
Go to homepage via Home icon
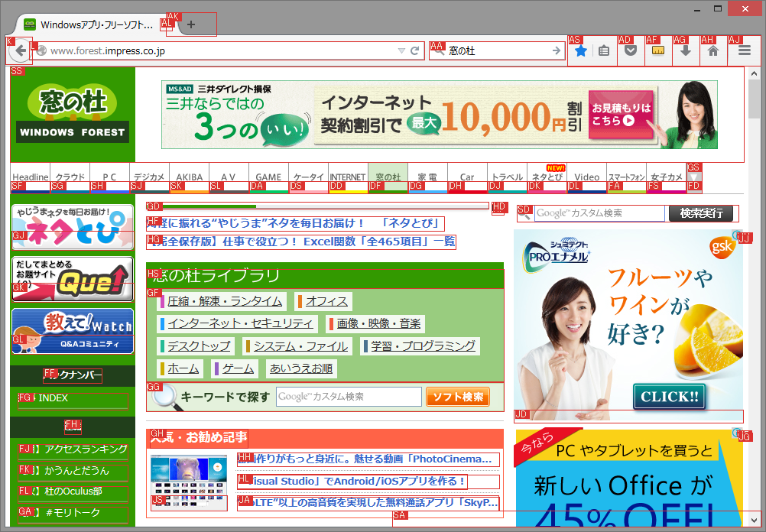coord(713,50)
